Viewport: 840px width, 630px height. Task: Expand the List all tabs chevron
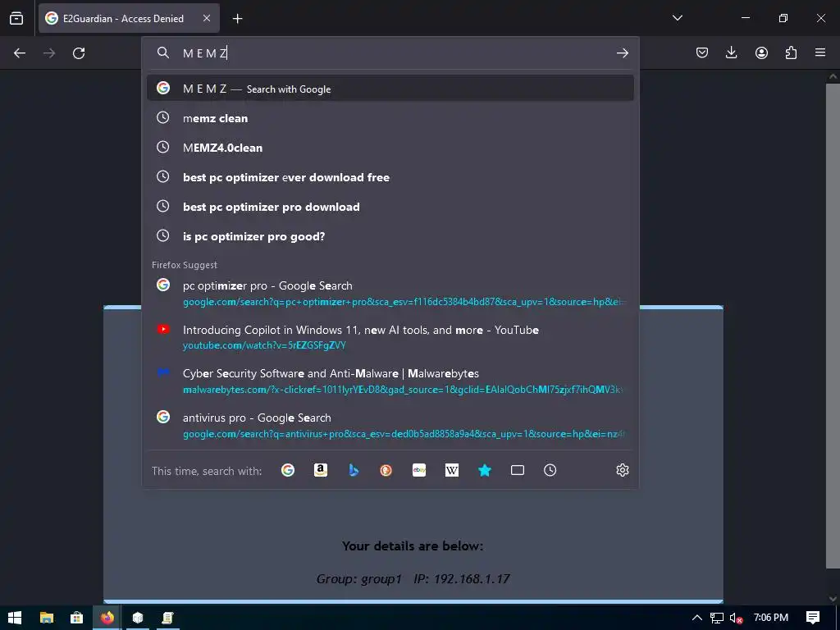point(677,18)
